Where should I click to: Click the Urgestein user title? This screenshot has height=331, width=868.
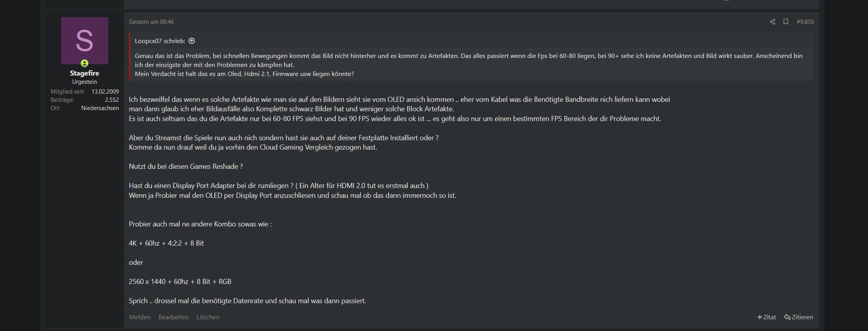pos(84,82)
